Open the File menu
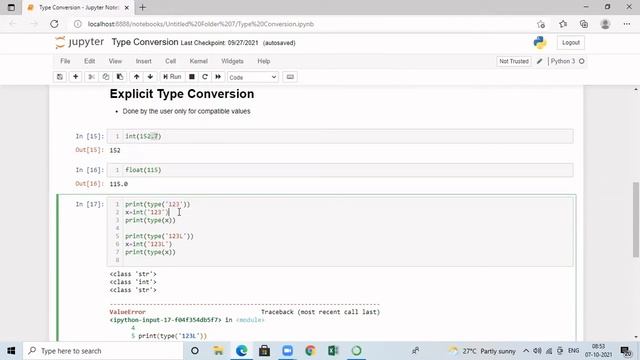The image size is (640, 360). [65, 61]
